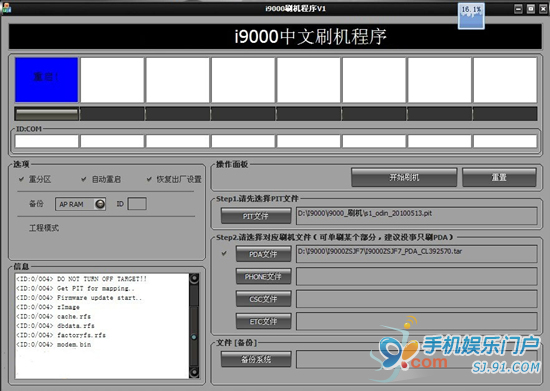Screen dimensions: 550x391
Task: Click the PDA文件 button
Action: pyautogui.click(x=263, y=254)
